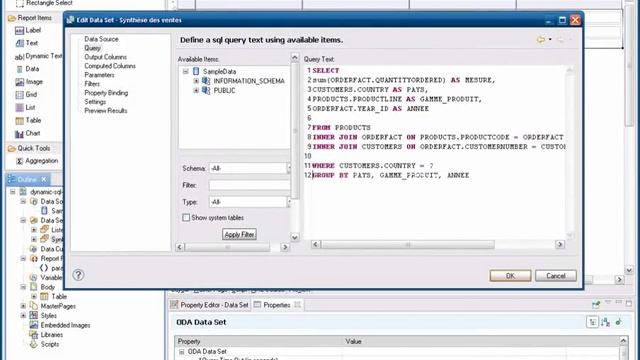The image size is (640, 360).
Task: Select the Dynamic Text palette item
Action: 38,56
